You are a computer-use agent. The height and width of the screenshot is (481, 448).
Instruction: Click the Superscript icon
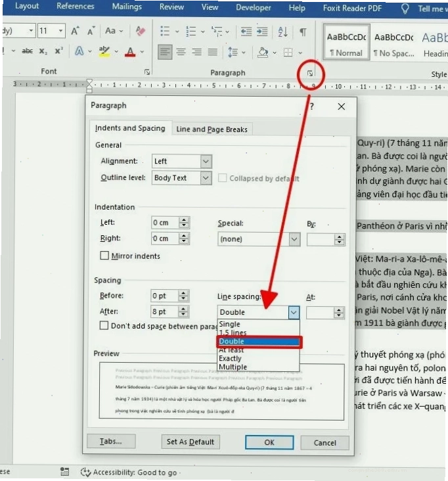click(x=59, y=51)
